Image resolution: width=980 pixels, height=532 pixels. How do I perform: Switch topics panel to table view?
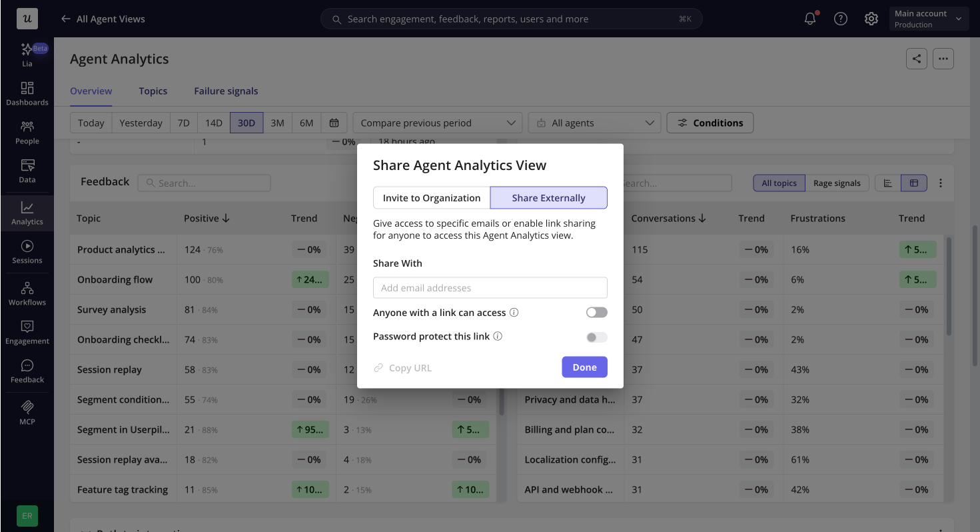914,183
